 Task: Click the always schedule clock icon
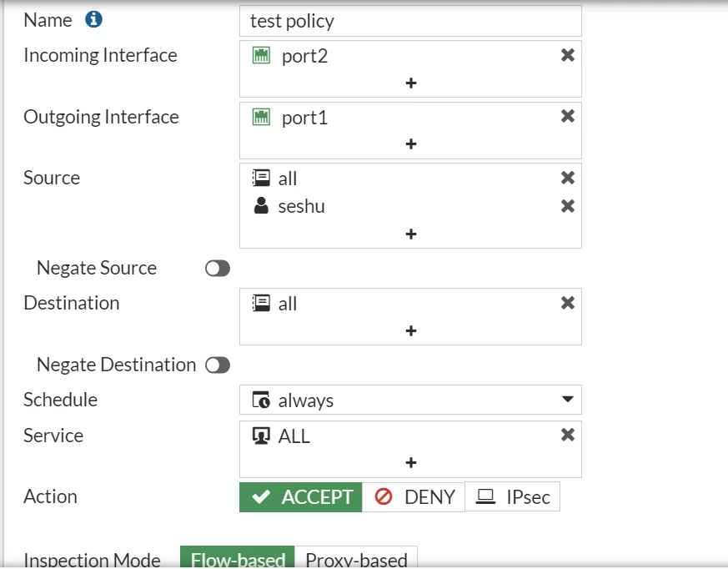[261, 400]
